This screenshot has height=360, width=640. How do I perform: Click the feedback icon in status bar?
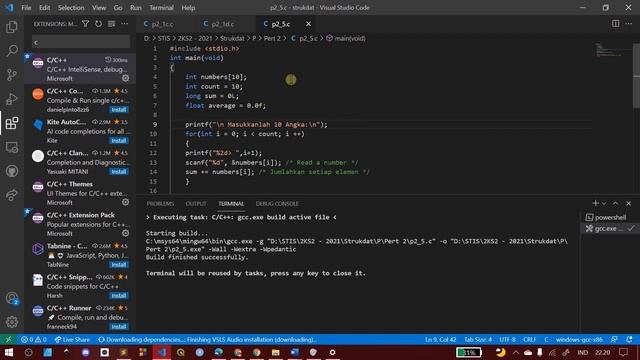(x=614, y=340)
